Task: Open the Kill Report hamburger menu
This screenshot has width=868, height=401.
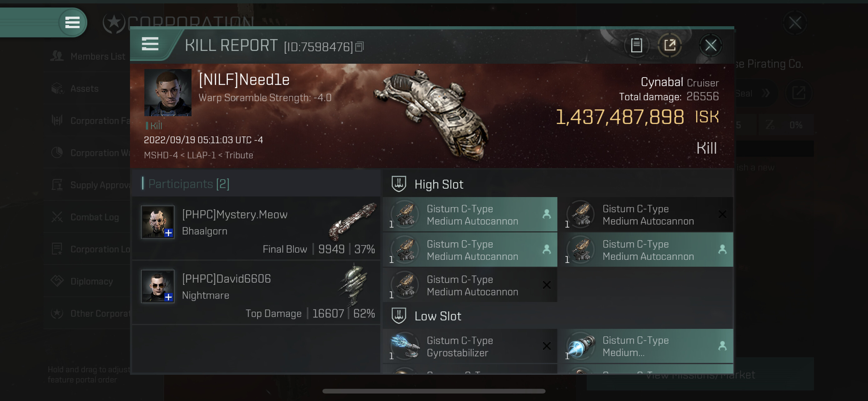Action: click(150, 44)
